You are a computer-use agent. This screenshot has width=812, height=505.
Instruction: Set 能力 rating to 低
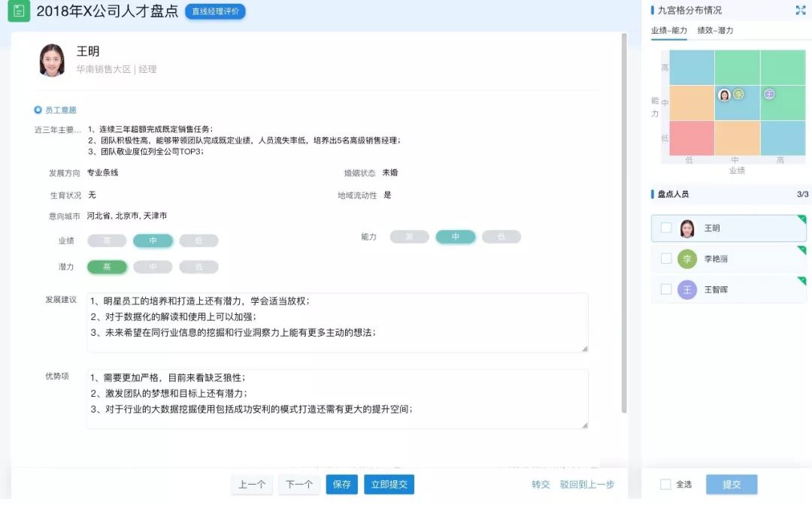pos(501,236)
